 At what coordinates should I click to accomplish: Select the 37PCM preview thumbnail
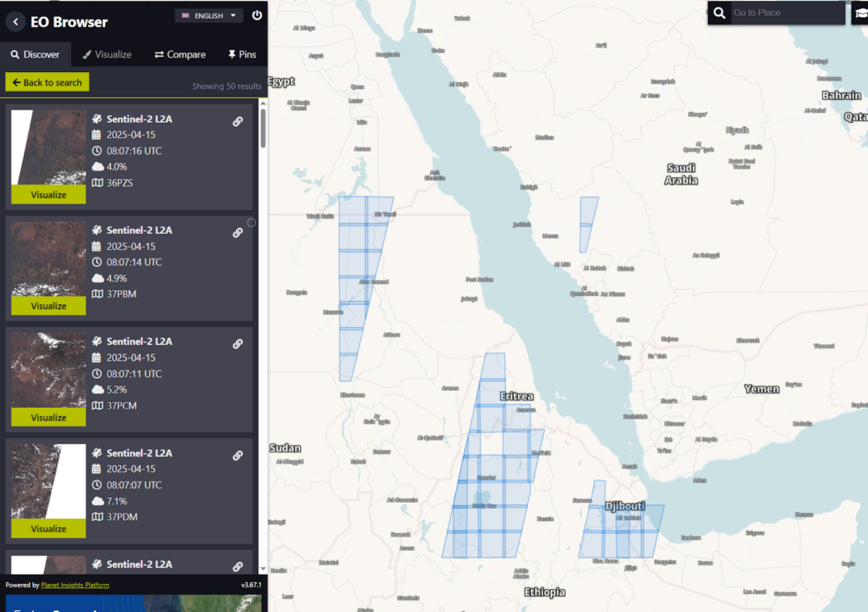48,370
